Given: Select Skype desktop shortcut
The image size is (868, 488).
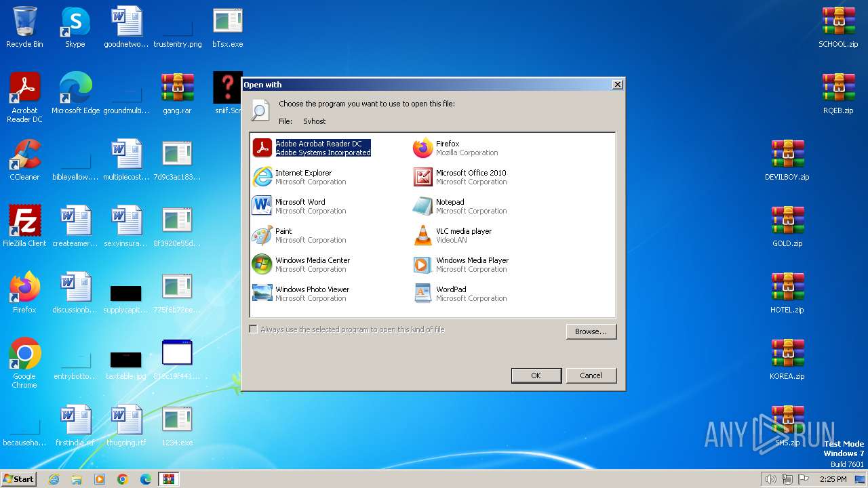Looking at the screenshot, I should click(75, 28).
